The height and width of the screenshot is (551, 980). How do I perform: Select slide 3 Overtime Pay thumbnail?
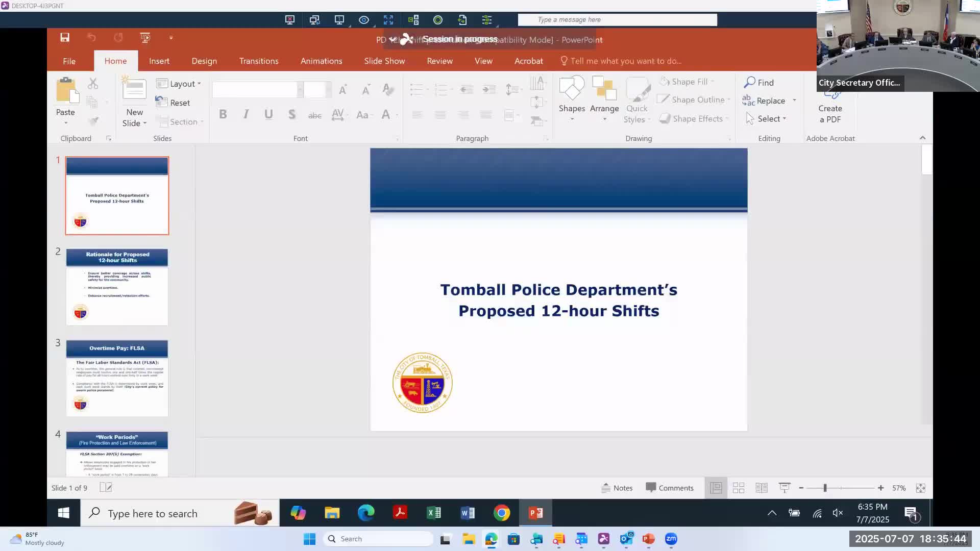pyautogui.click(x=116, y=379)
